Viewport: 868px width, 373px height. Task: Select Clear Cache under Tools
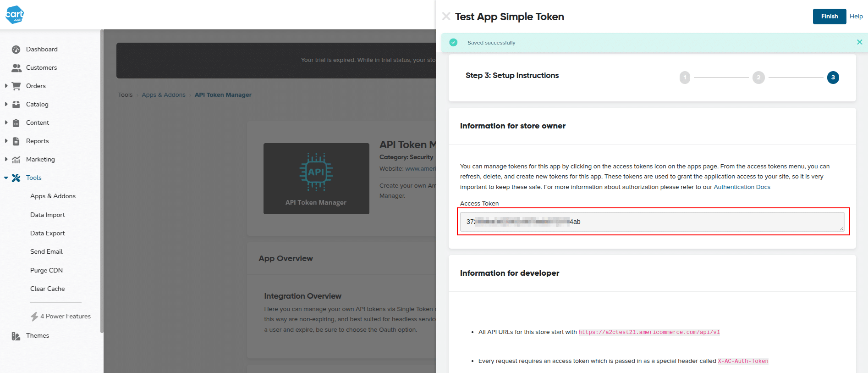click(47, 289)
